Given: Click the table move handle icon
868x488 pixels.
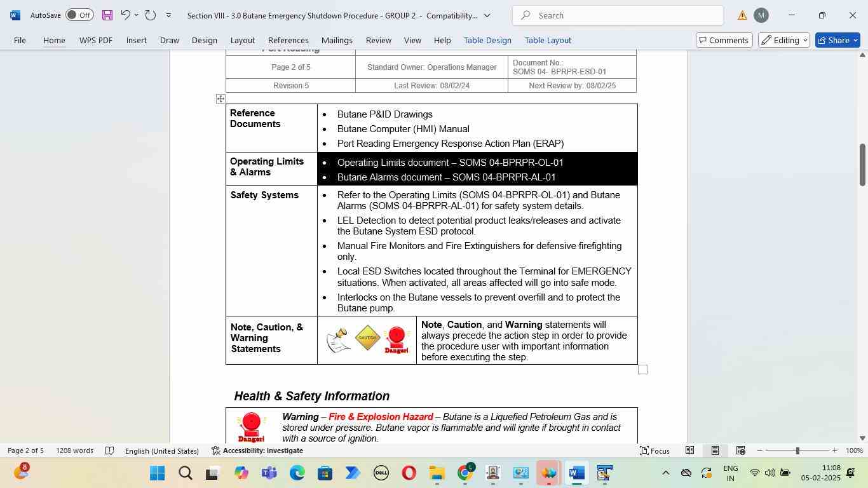Looking at the screenshot, I should (220, 98).
